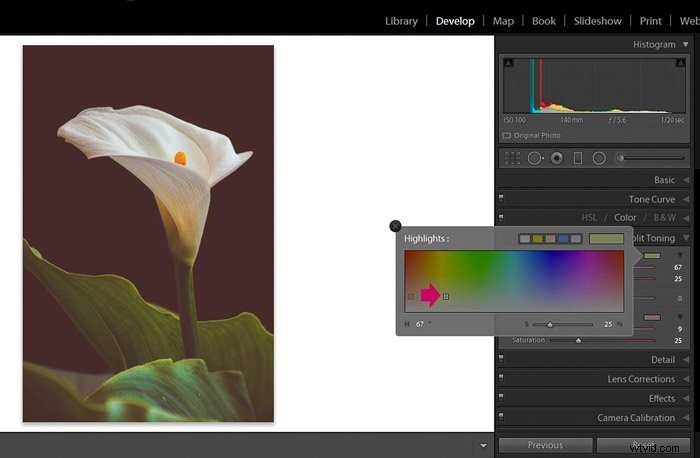The height and width of the screenshot is (458, 700).
Task: Select the Graduated Filter tool
Action: 578,158
